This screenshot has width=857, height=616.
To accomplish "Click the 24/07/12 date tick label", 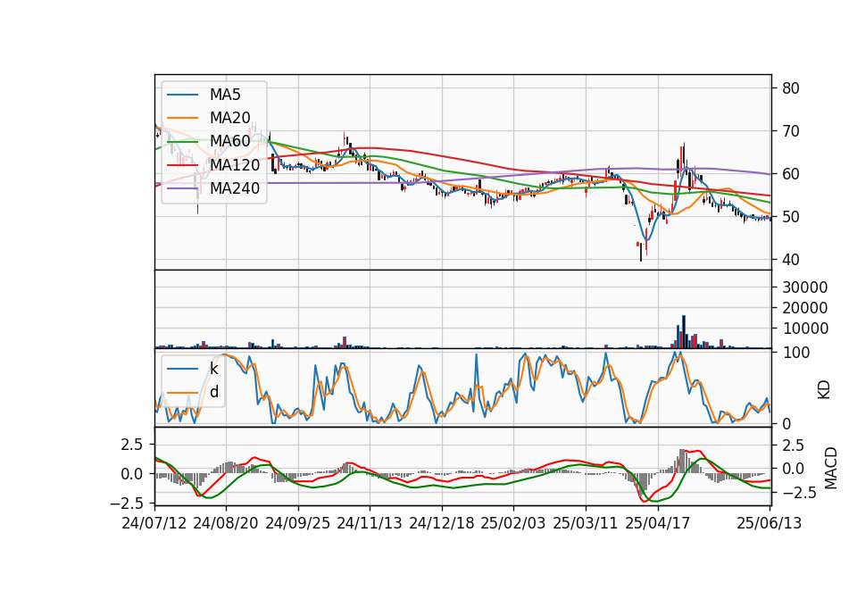I will 154,523.
